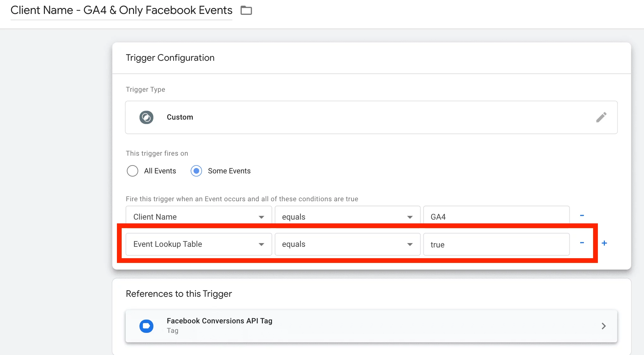
Task: Edit the GA4 value input field
Action: pos(496,216)
